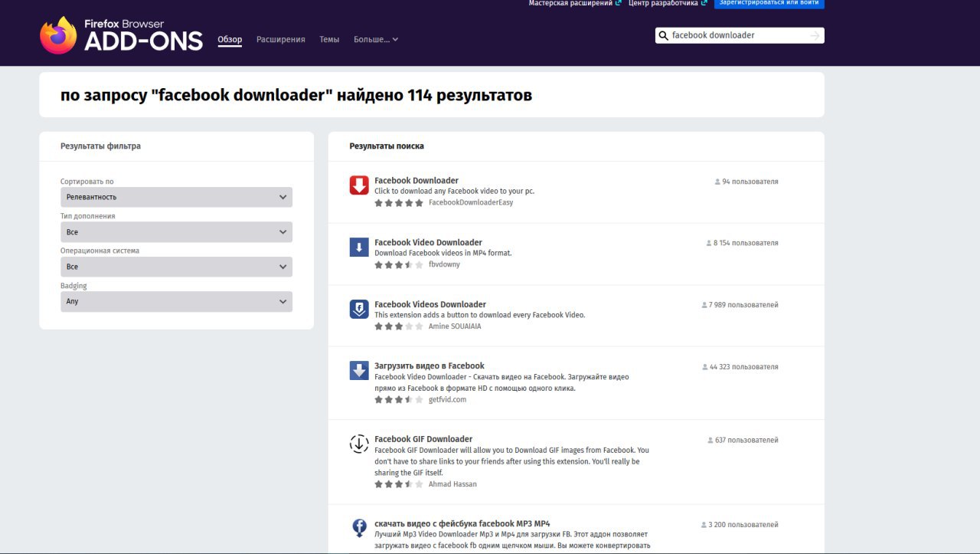Click the facebook downloader search field
980x554 pixels.
click(738, 35)
